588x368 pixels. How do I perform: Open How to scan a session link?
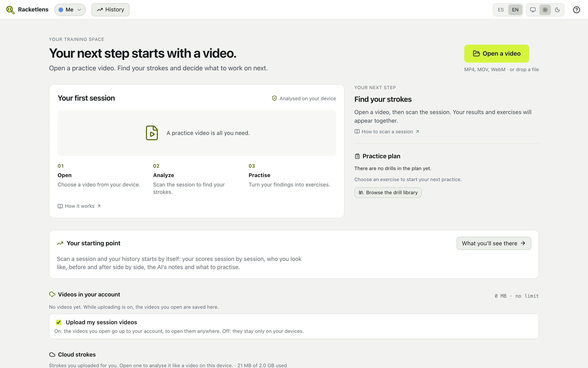tap(386, 132)
